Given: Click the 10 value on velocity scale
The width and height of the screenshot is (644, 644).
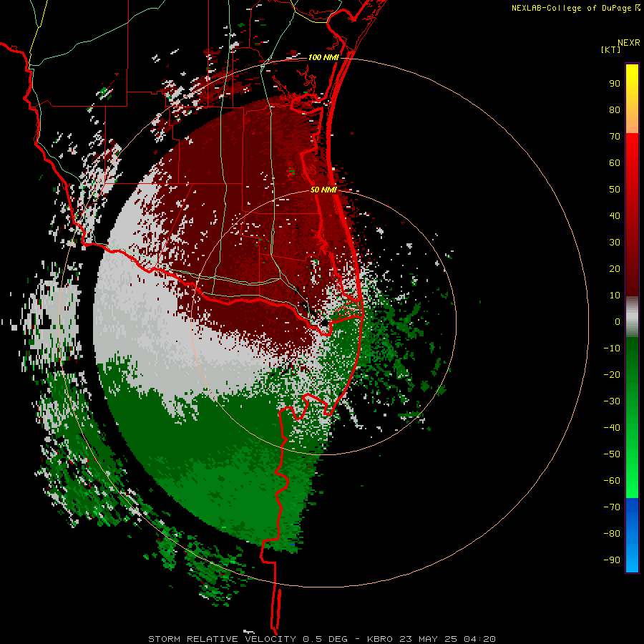Looking at the screenshot, I should [x=615, y=296].
